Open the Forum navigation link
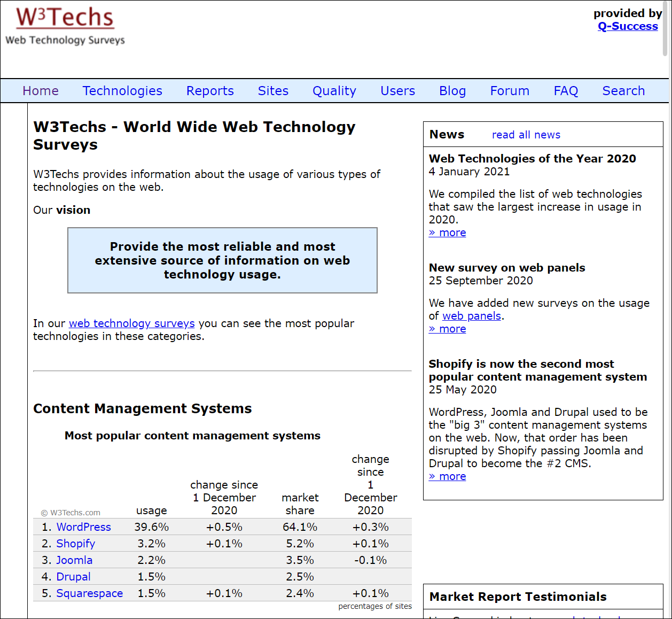 point(510,91)
